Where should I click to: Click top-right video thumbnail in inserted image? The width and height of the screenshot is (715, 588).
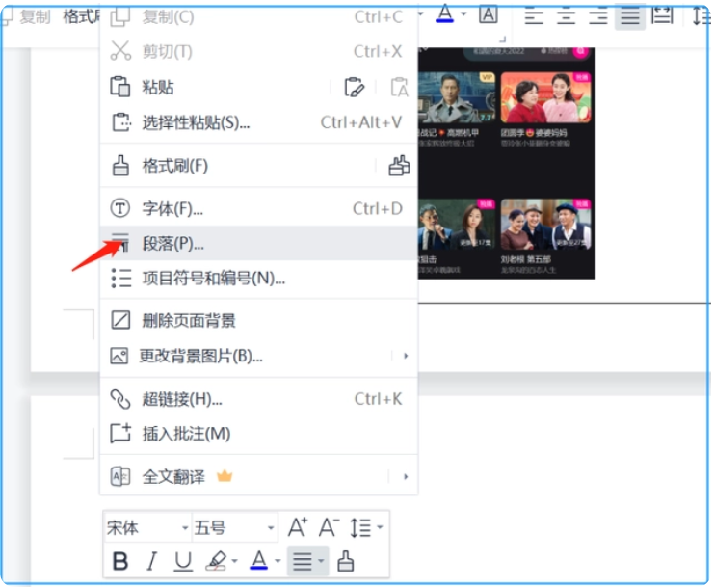545,97
